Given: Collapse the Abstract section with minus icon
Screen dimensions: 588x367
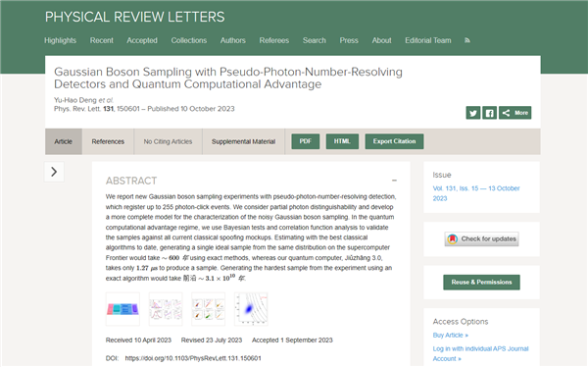Looking at the screenshot, I should (x=394, y=181).
